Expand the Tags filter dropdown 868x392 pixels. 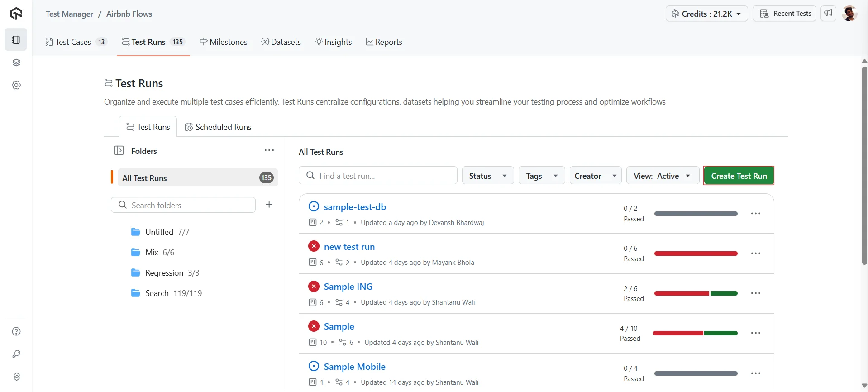point(541,176)
